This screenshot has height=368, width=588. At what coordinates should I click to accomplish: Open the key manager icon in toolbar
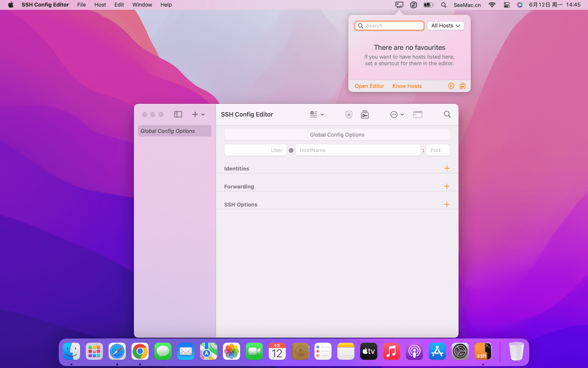pyautogui.click(x=365, y=114)
